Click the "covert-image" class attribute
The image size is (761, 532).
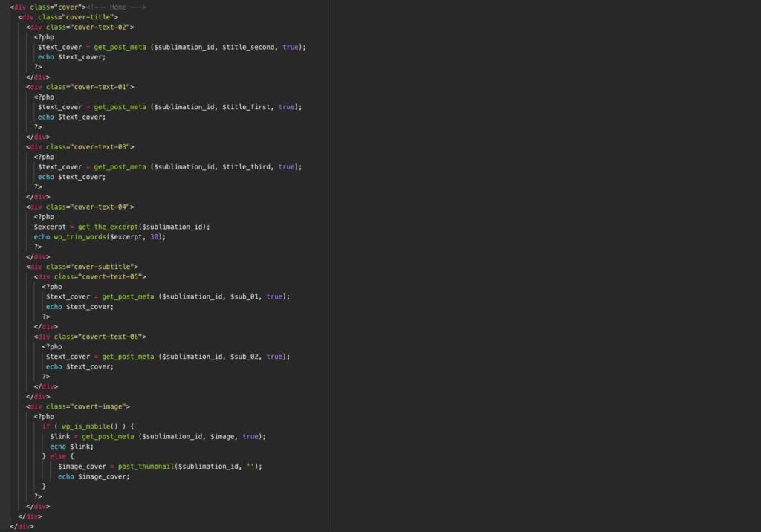[x=100, y=406]
